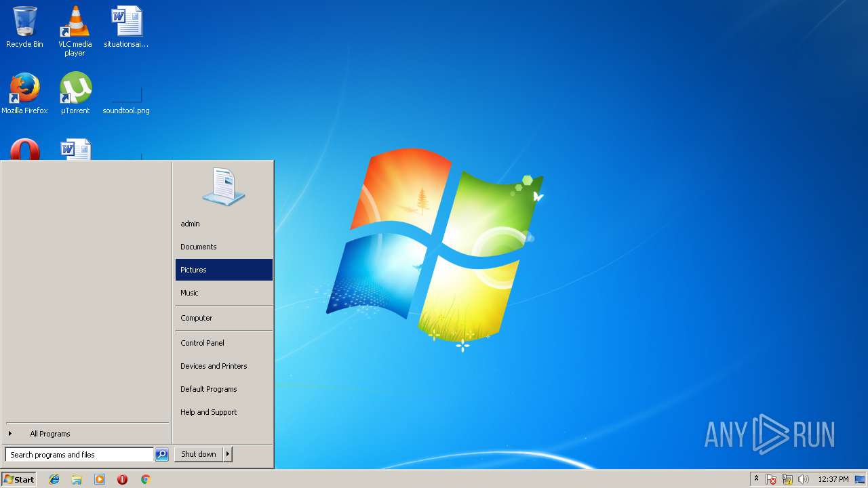The width and height of the screenshot is (868, 488).
Task: Open network status tray icon
Action: tap(787, 479)
